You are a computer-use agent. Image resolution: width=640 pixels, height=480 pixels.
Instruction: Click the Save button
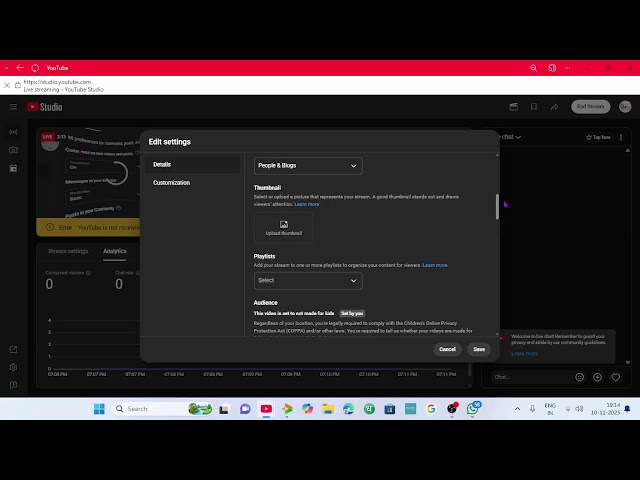click(479, 349)
